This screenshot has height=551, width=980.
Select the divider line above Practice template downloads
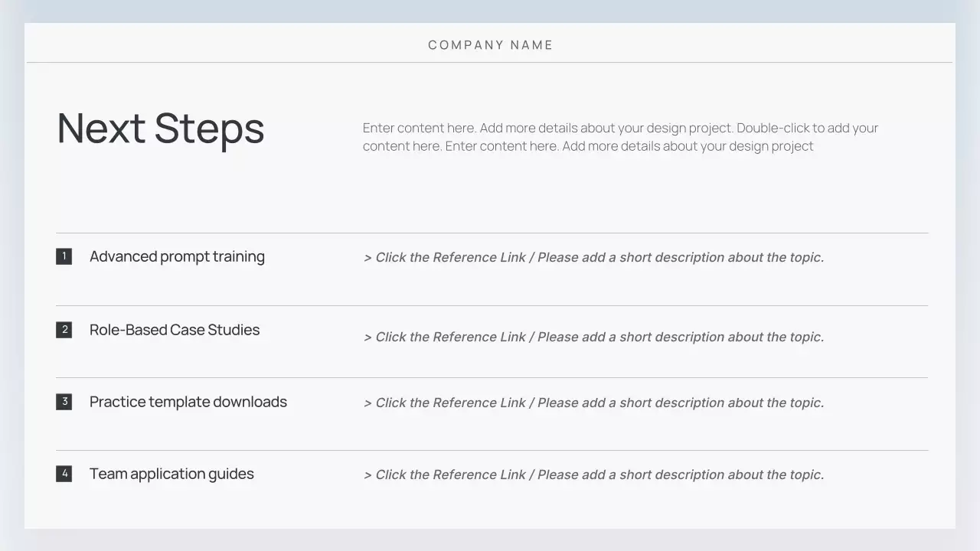(x=492, y=377)
